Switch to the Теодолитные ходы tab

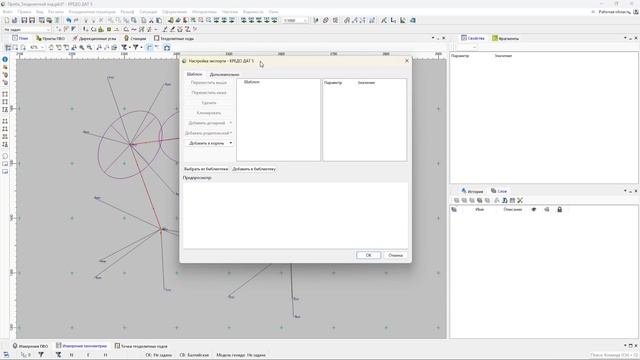[x=174, y=38]
